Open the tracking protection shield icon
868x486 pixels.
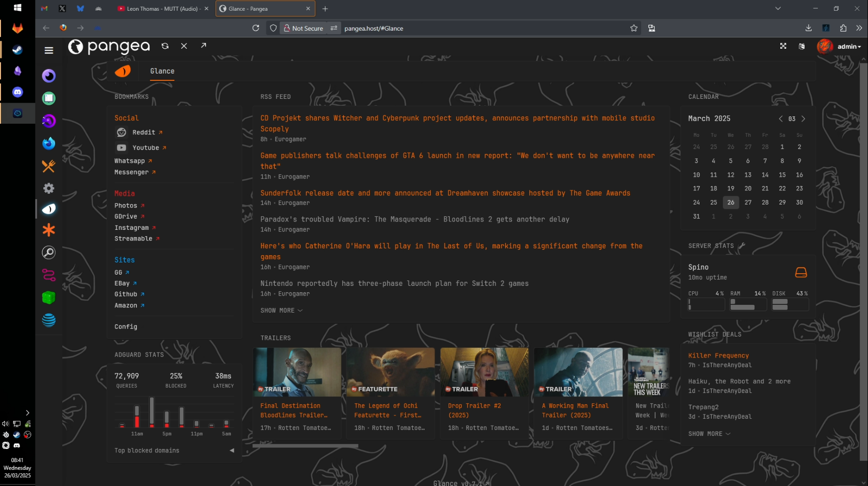(x=273, y=28)
